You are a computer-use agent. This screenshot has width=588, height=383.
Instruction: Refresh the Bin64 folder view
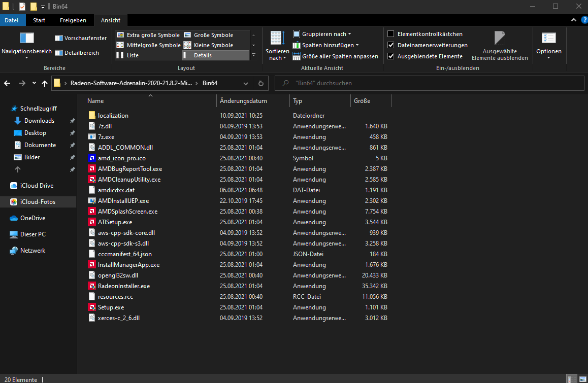coord(261,83)
